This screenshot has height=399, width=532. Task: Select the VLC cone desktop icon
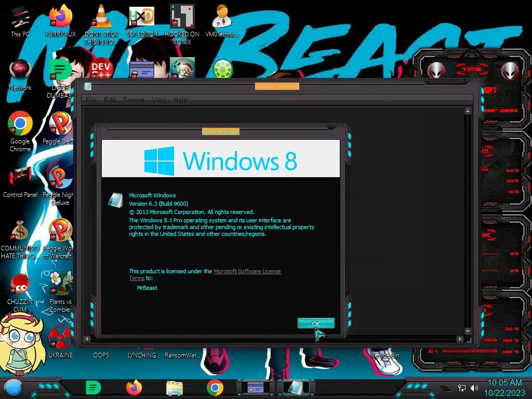point(101,24)
